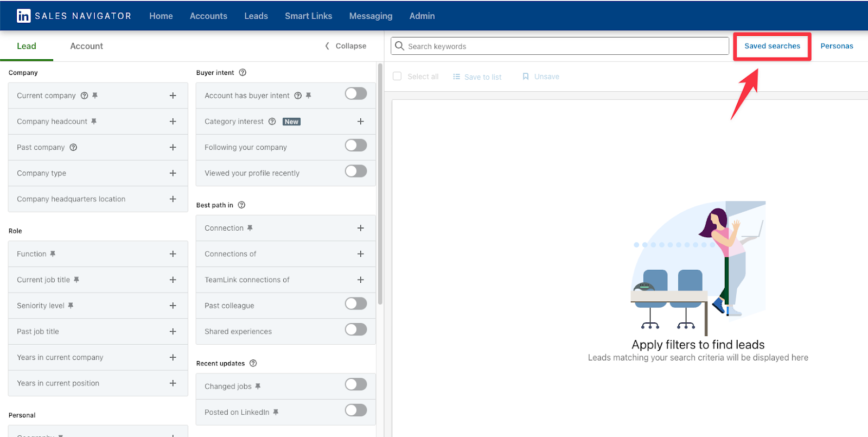Expand Past job title filter
868x437 pixels.
point(173,332)
